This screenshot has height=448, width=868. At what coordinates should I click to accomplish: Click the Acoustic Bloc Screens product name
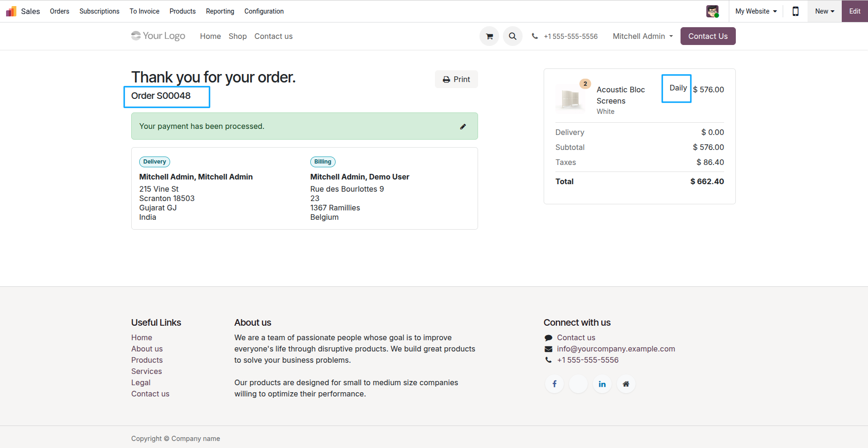click(621, 95)
